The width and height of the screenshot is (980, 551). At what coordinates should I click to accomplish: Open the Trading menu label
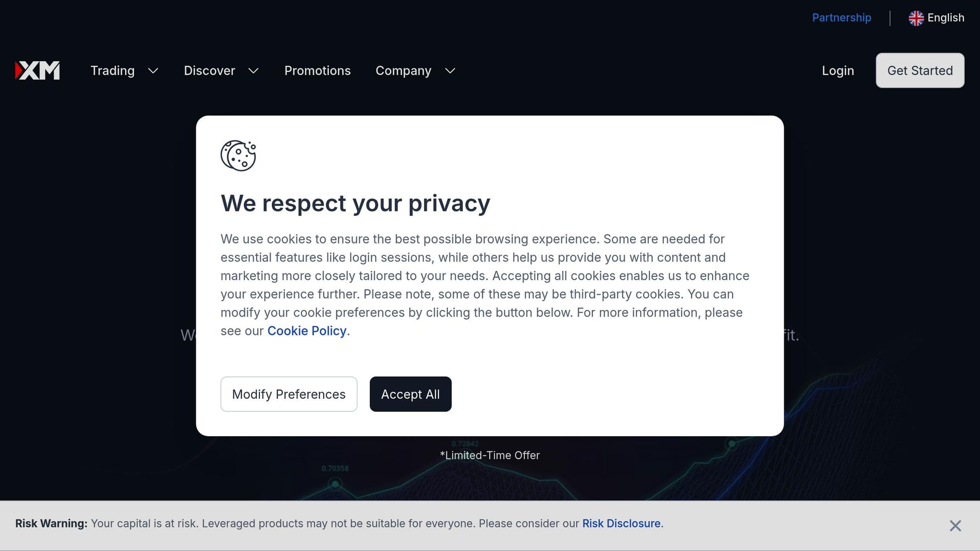click(112, 71)
